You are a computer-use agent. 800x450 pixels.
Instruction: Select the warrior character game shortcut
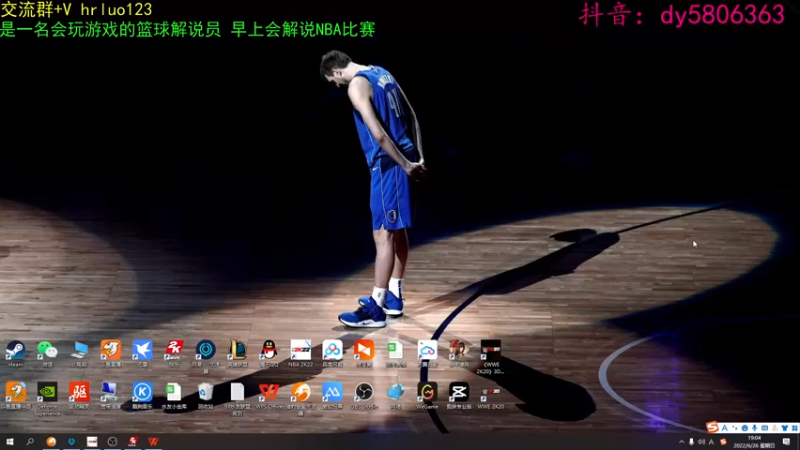tap(459, 353)
